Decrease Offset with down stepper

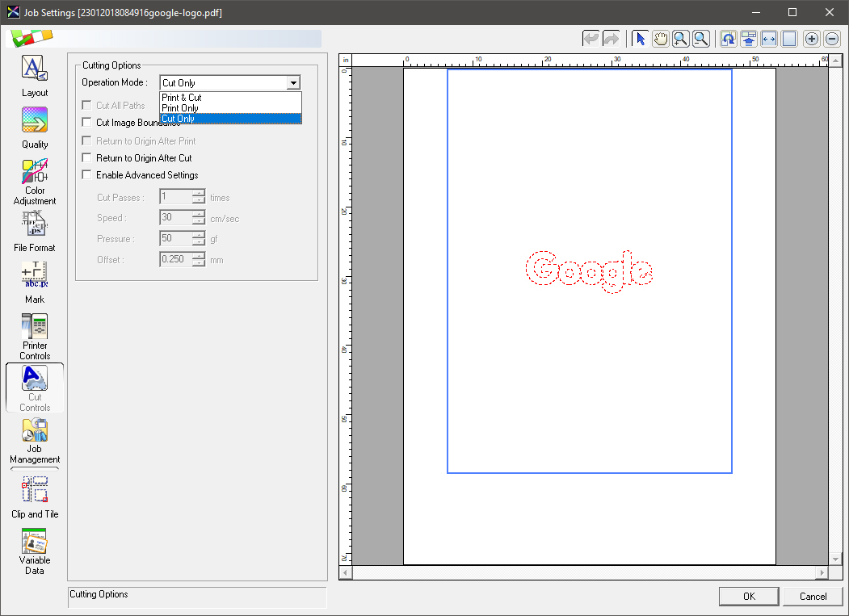click(199, 263)
